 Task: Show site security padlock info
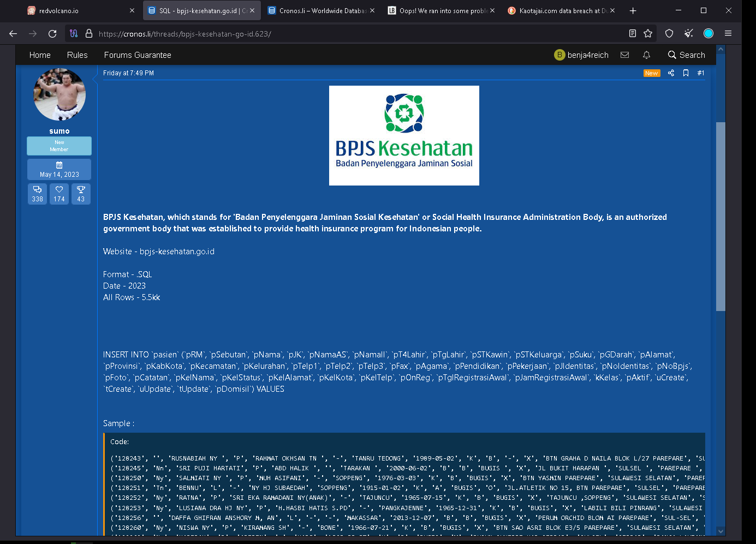(89, 33)
